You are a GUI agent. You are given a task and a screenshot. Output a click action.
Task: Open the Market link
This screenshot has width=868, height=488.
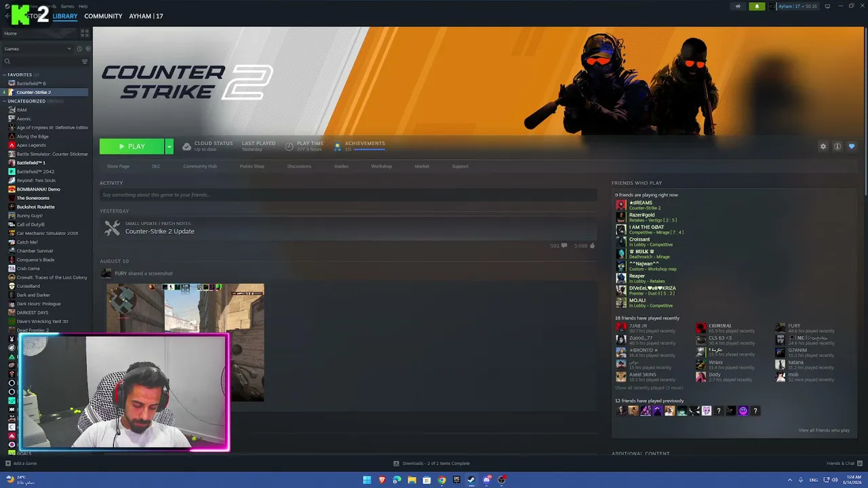click(422, 166)
